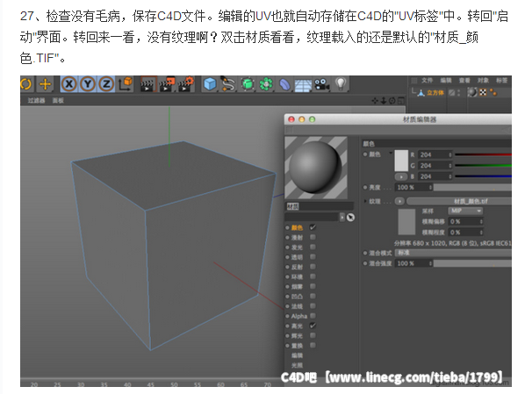Enable the 漫射 channel checkbox
The image size is (532, 394).
coord(313,237)
